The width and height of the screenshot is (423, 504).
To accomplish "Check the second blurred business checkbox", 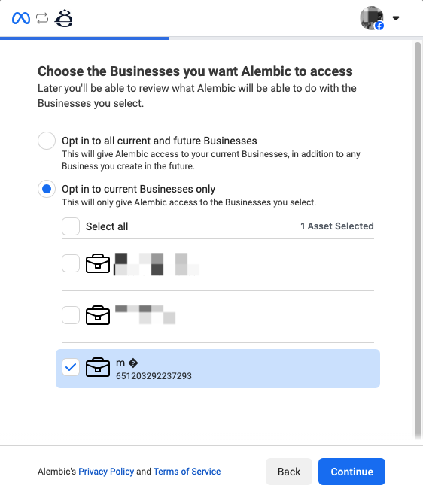I will (x=71, y=315).
